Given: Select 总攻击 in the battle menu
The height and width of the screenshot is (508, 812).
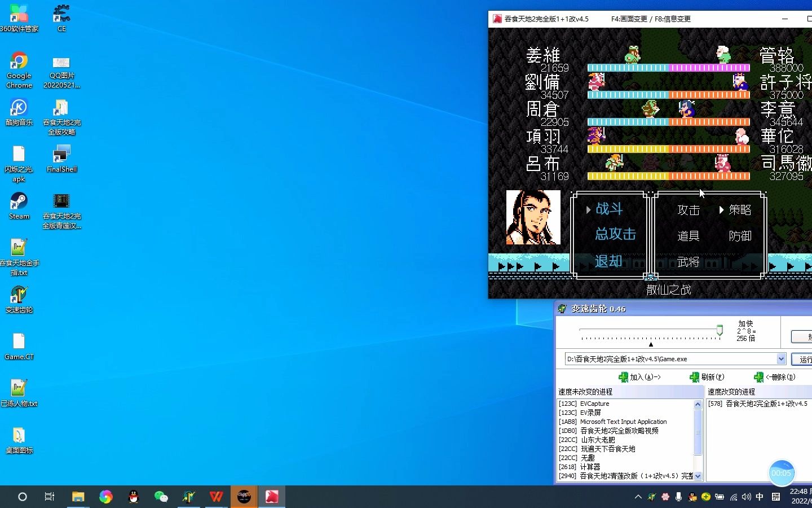Looking at the screenshot, I should click(x=615, y=234).
